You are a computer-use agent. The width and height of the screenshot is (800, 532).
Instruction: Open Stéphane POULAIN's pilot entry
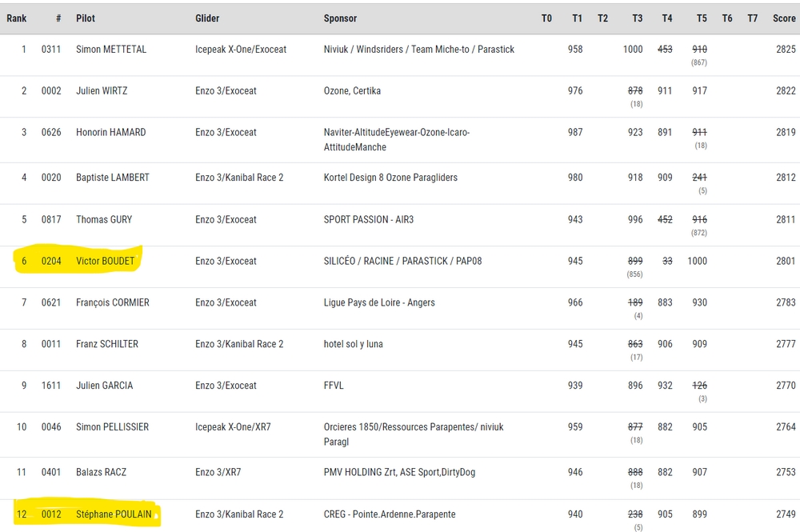click(114, 514)
